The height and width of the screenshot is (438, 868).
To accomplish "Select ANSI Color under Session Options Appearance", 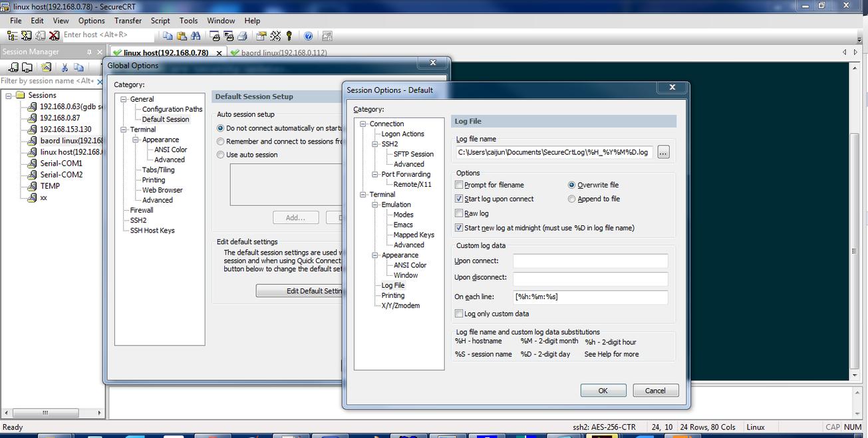I will [x=410, y=265].
